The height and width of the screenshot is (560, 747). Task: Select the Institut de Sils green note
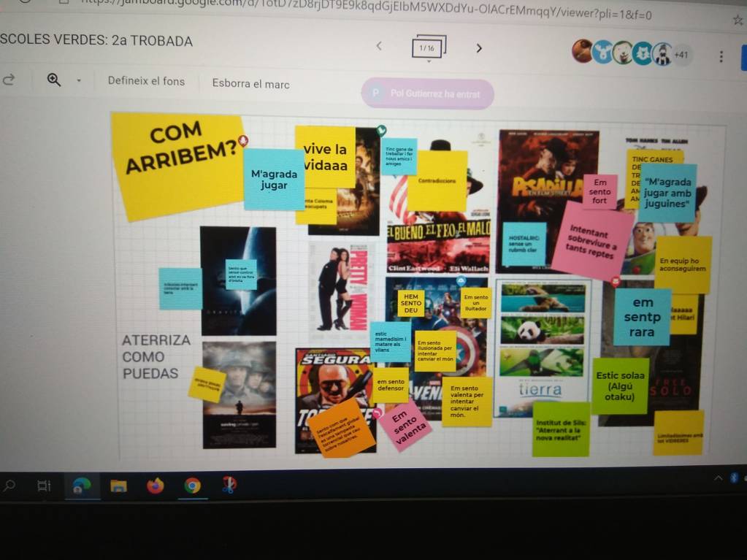561,429
